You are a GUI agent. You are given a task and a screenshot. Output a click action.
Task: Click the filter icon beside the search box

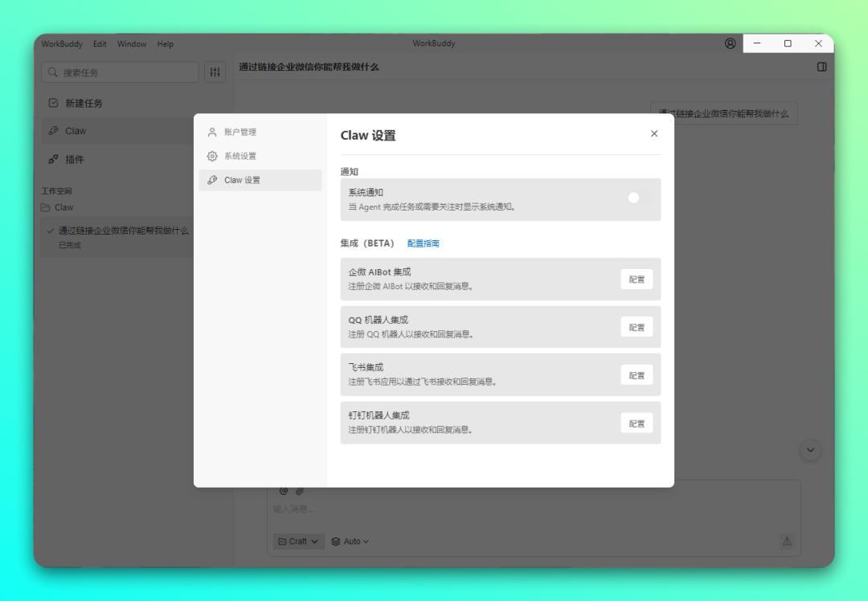point(214,72)
